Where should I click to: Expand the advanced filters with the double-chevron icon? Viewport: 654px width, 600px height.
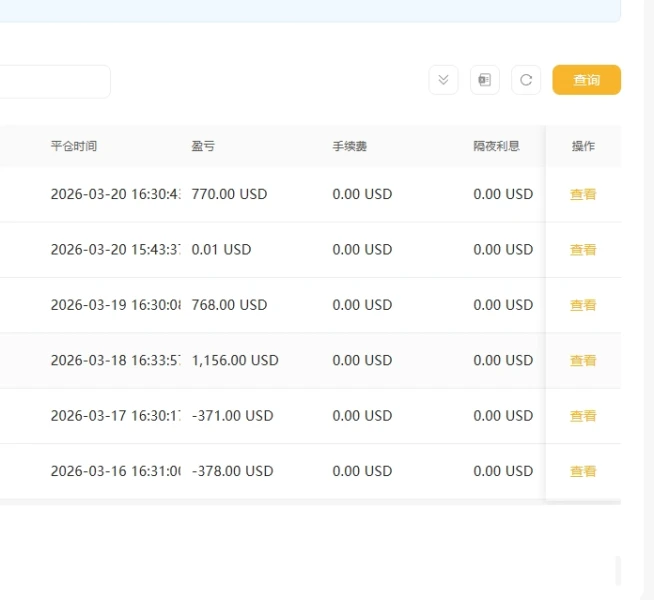pyautogui.click(x=443, y=80)
